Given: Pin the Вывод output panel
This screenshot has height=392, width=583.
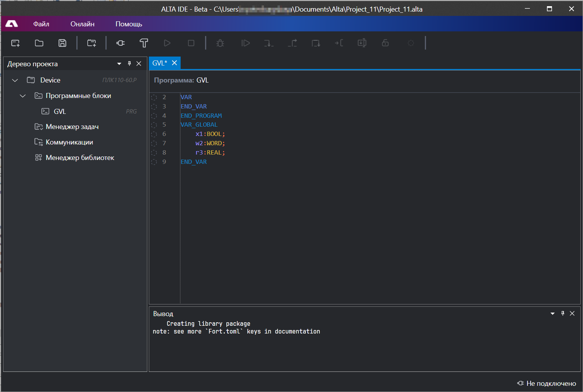Looking at the screenshot, I should pyautogui.click(x=563, y=313).
